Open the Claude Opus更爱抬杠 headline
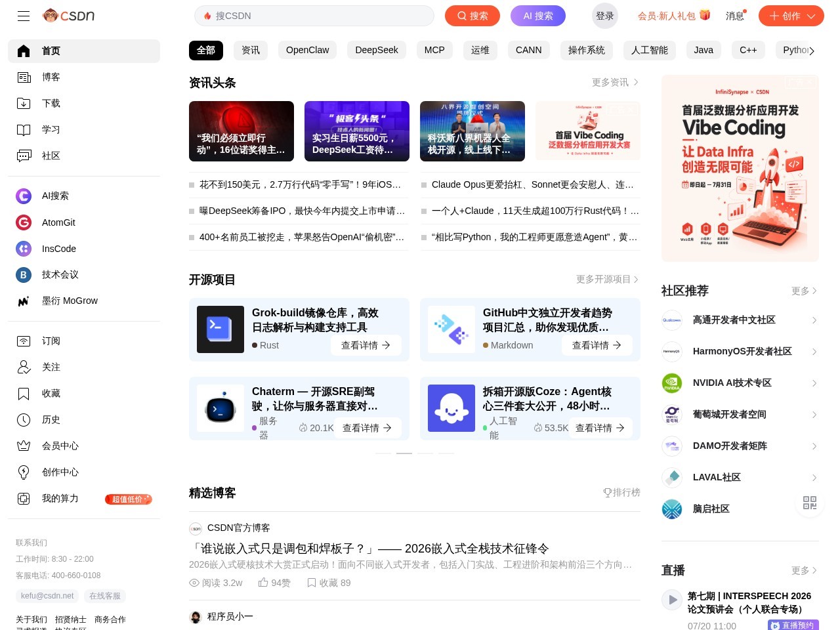840x630 pixels. coord(533,184)
